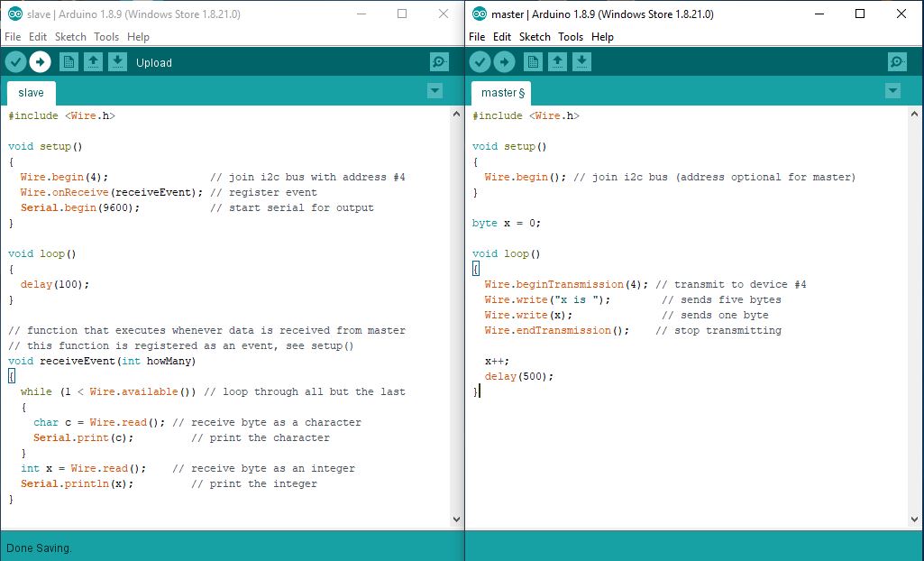Save the master sketch with toolbar icon
924x561 pixels.
[x=581, y=62]
